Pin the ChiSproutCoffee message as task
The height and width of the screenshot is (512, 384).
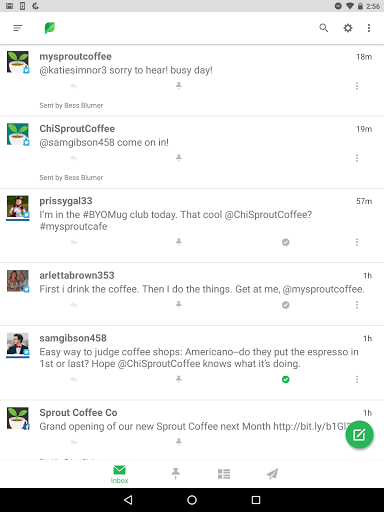coord(179,158)
